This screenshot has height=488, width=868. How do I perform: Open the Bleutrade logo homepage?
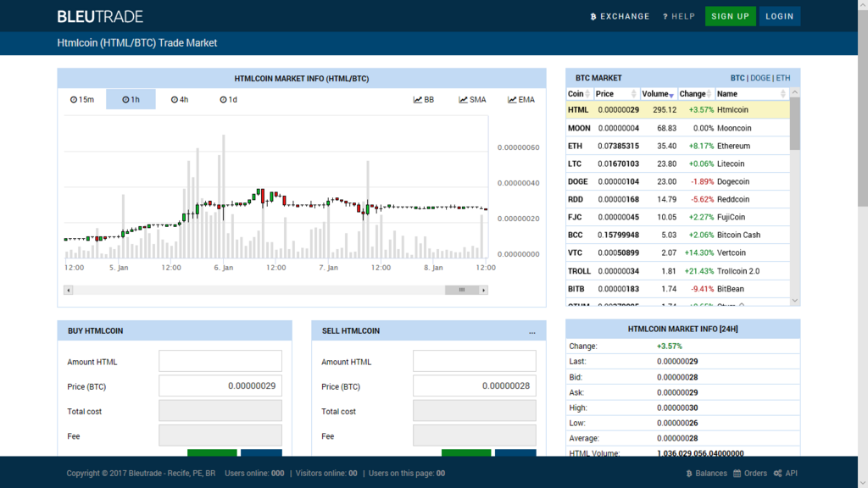click(100, 17)
